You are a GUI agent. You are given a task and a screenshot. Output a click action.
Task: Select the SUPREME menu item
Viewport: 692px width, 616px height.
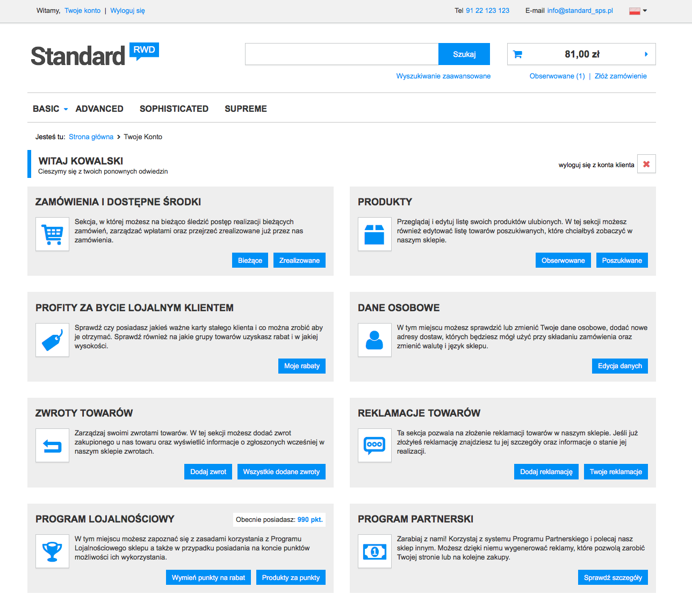coord(246,109)
